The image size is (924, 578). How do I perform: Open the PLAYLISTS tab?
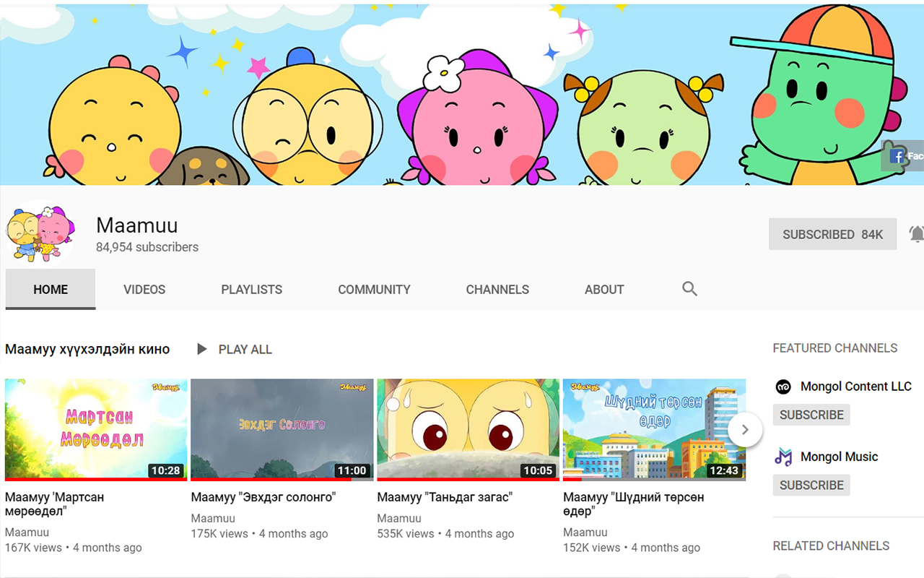click(x=252, y=290)
